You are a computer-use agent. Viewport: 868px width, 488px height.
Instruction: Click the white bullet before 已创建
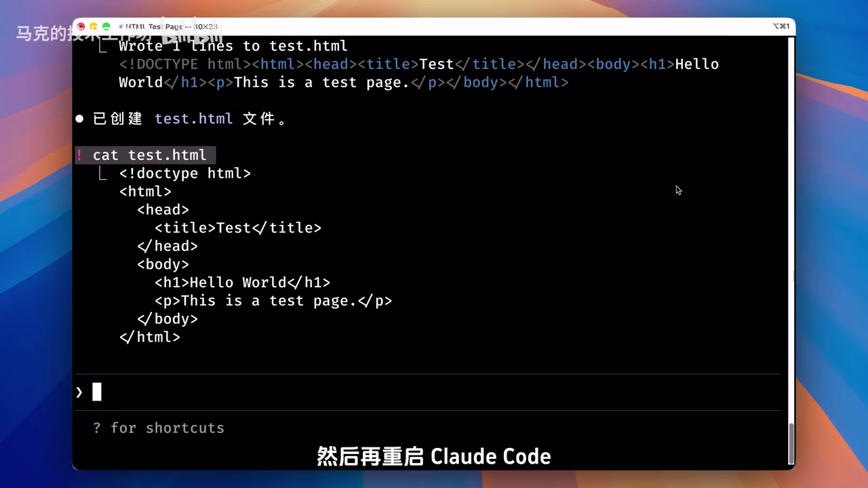click(79, 119)
